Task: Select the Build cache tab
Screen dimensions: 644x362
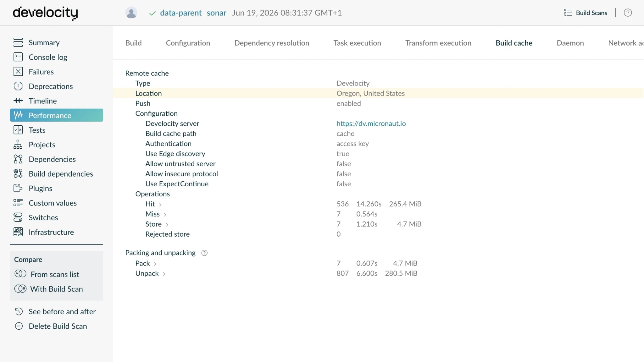Action: (x=514, y=43)
